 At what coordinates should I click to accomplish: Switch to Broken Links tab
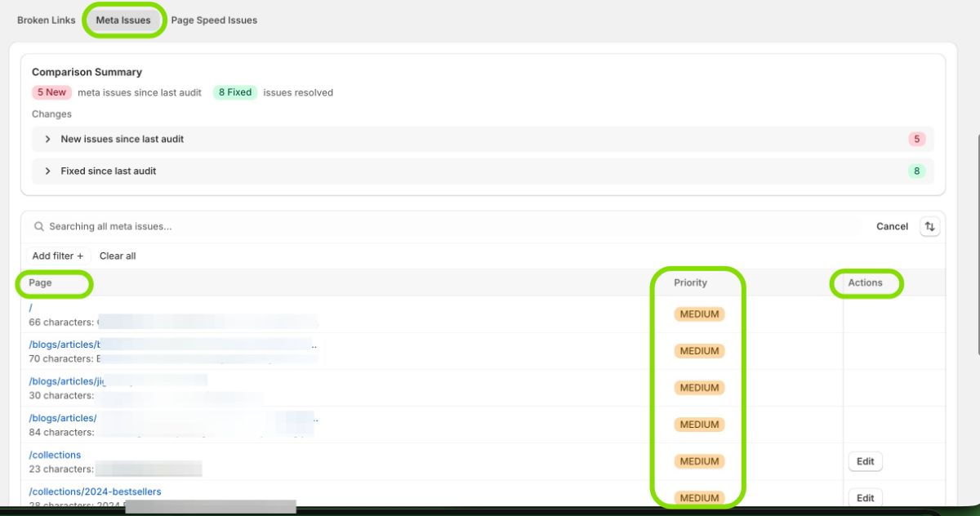pyautogui.click(x=46, y=20)
